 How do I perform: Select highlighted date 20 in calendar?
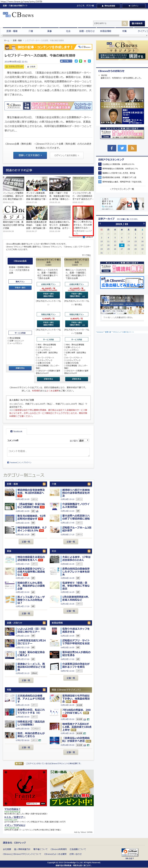click(x=122, y=245)
